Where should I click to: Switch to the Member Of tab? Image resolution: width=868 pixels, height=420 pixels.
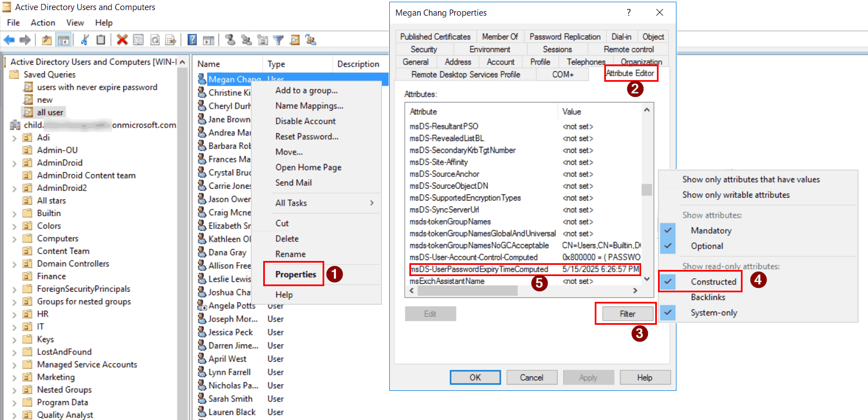click(x=500, y=36)
